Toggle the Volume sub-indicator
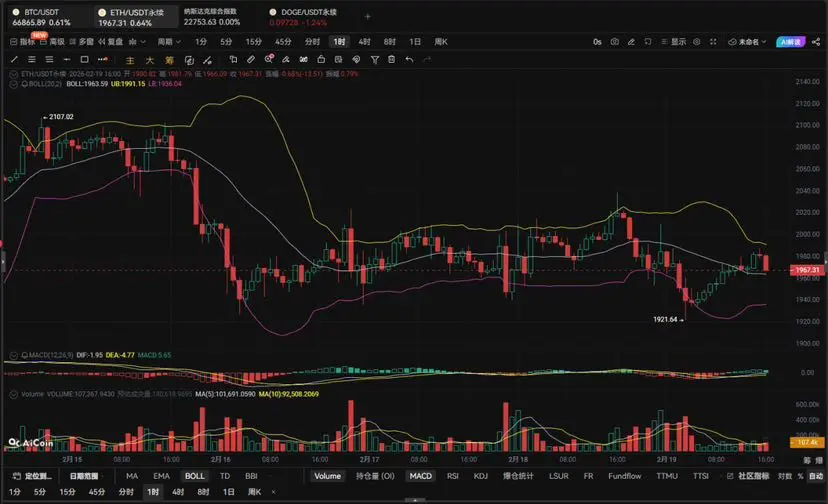828x504 pixels. pyautogui.click(x=327, y=476)
